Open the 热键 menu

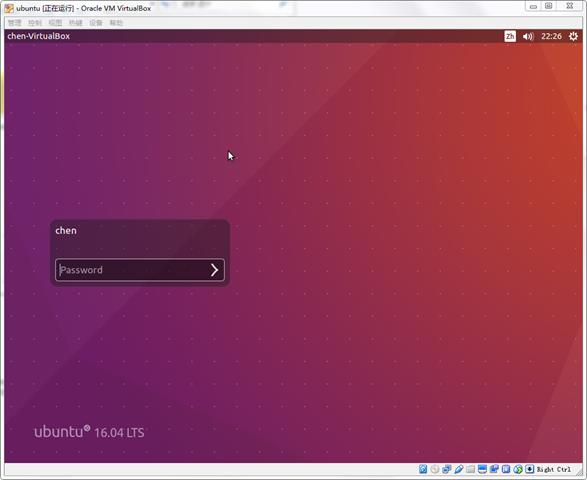coord(76,23)
